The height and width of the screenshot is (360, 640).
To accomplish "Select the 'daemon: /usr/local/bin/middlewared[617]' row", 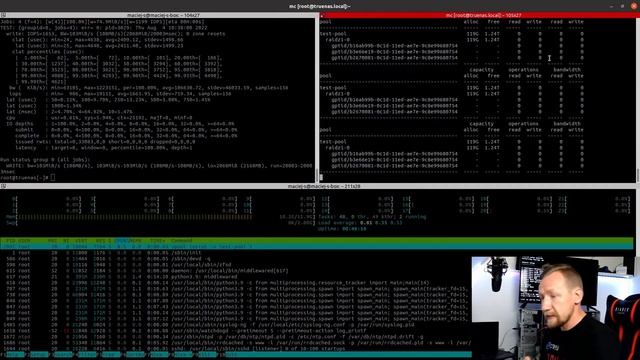I will [x=235, y=271].
